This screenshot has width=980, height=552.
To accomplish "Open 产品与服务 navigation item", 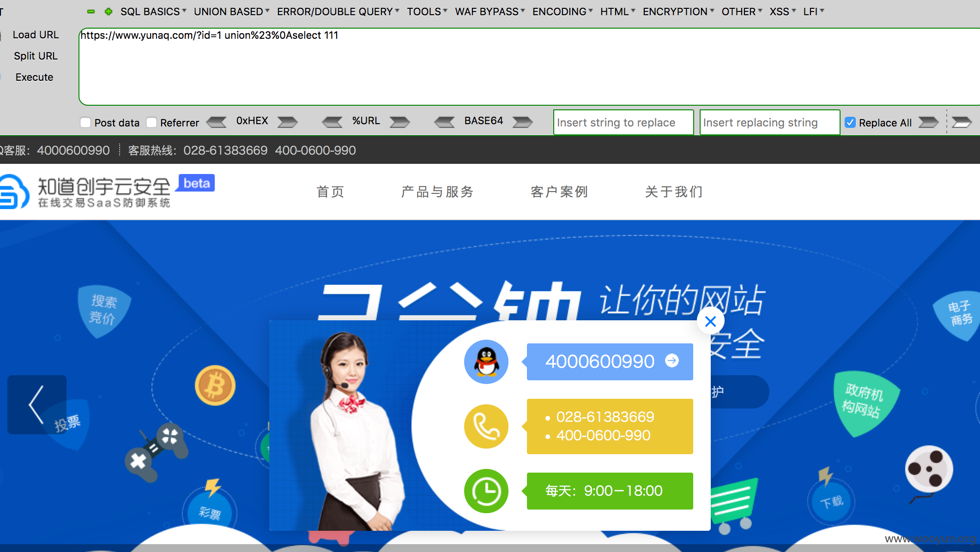I will (437, 192).
